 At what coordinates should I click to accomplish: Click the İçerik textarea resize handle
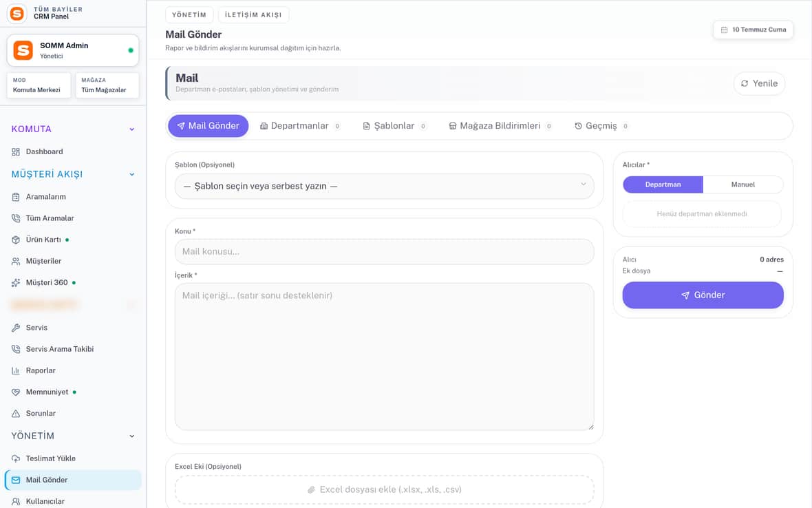tap(591, 427)
